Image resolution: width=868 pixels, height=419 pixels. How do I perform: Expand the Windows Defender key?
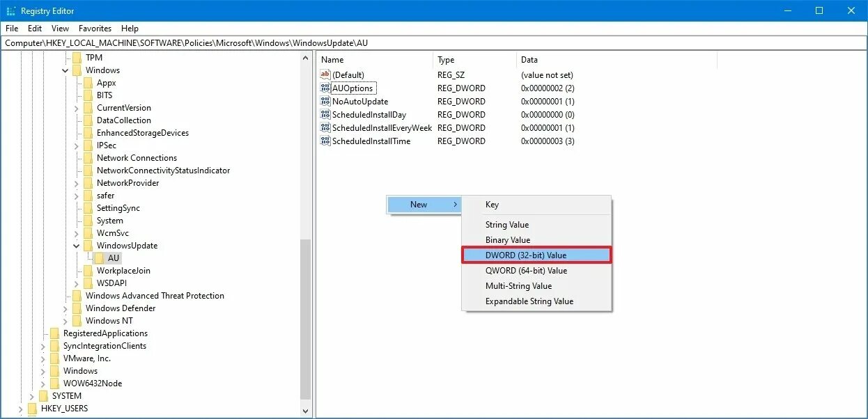65,308
